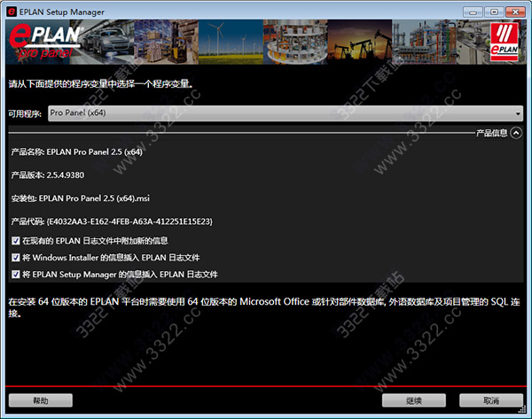Viewport: 532px width, 419px height.
Task: Minimize the EPLAN Setup Manager window
Action: [473, 12]
